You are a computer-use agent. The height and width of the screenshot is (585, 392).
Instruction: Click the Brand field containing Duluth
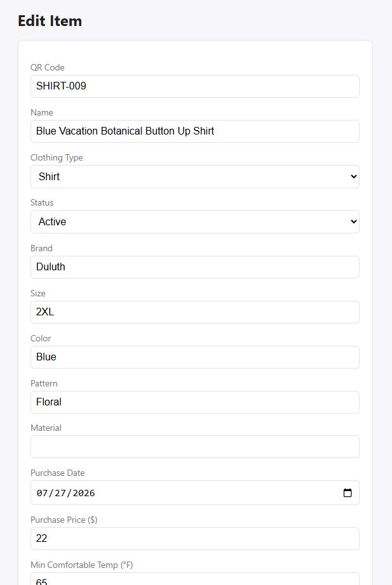pyautogui.click(x=195, y=267)
